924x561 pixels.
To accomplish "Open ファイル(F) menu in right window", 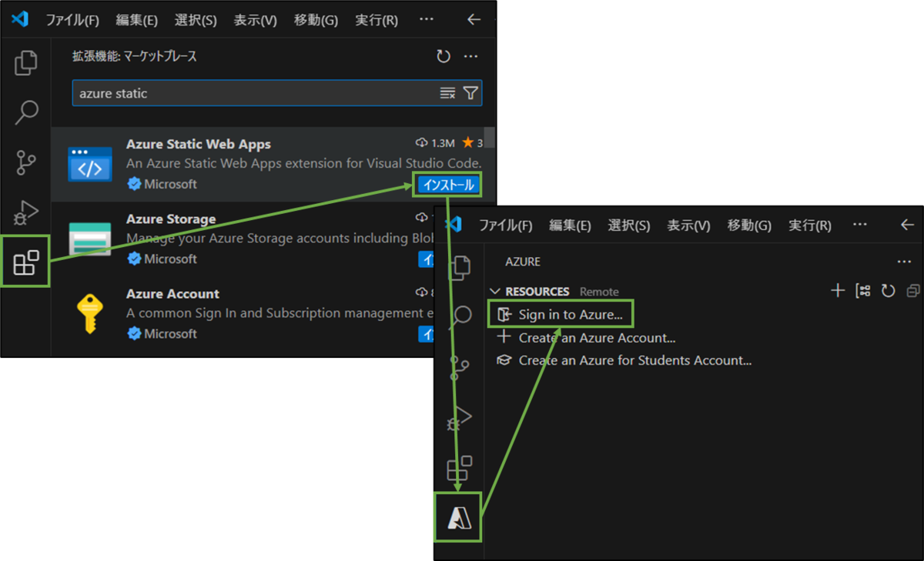I will (506, 225).
